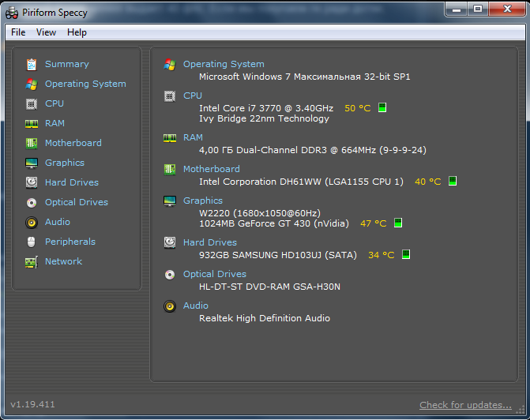Select the Motherboard icon in sidebar
Viewport: 530px width, 420px height.
coord(32,143)
